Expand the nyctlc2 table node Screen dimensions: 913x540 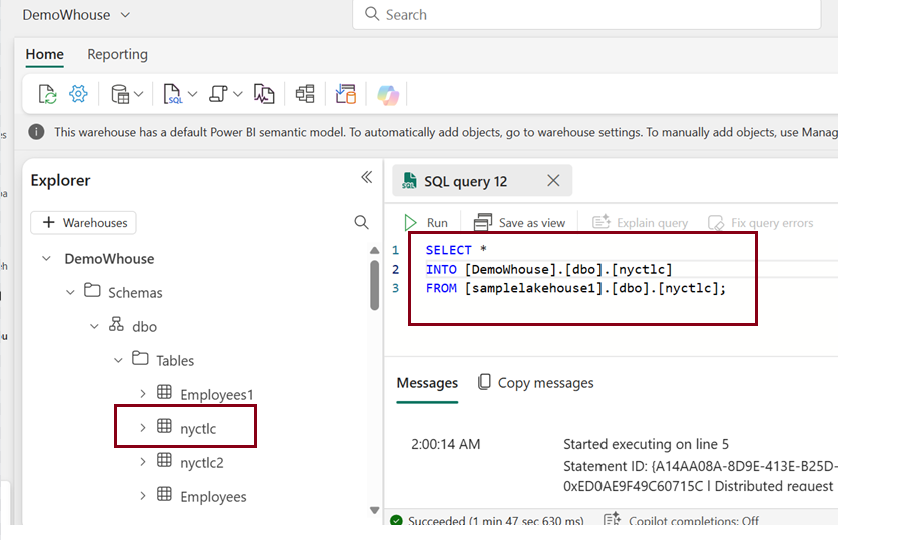coord(143,462)
